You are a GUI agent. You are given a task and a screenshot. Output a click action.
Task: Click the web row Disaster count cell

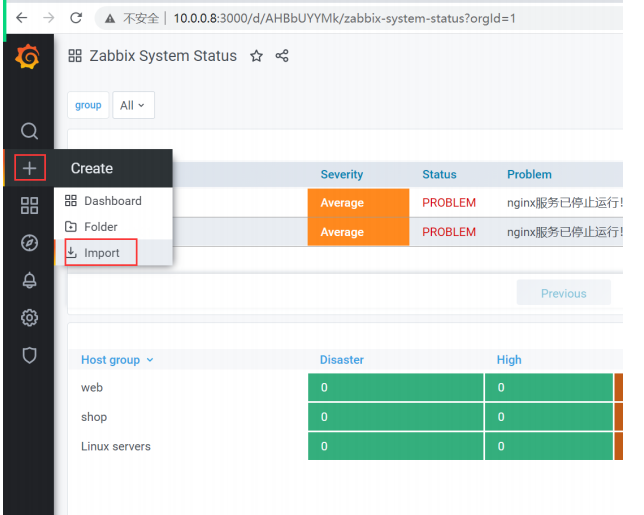tap(396, 387)
